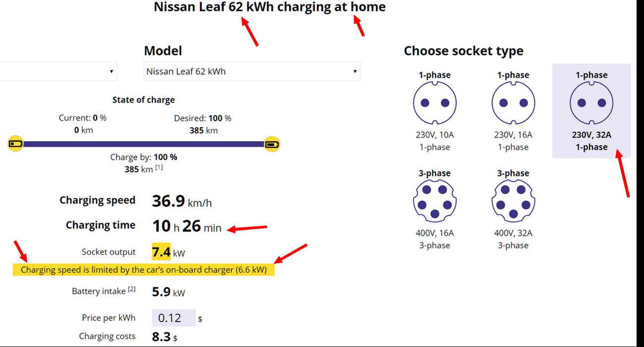Screen dimensions: 644x347
Task: Click the "Nissan Leaf 62 kWh charging at home" heading
Action: tap(269, 7)
